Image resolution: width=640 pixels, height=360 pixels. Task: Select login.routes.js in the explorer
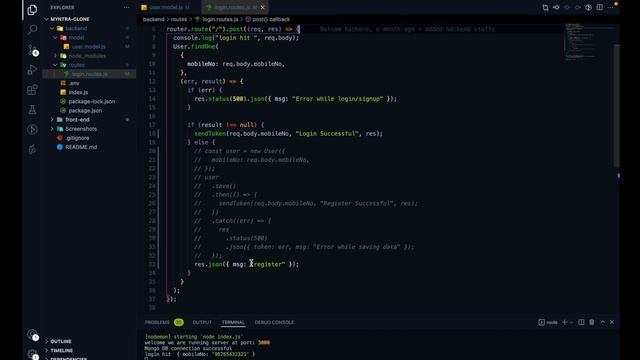tap(89, 74)
